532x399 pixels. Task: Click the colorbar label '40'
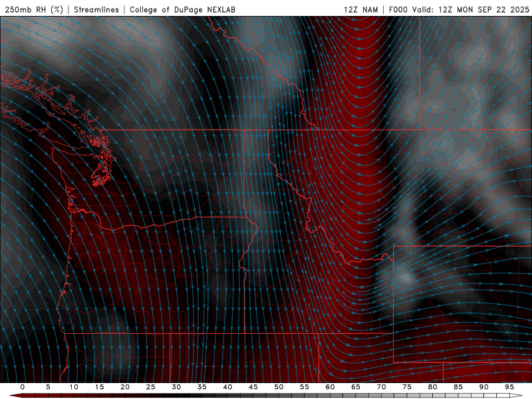(x=227, y=387)
